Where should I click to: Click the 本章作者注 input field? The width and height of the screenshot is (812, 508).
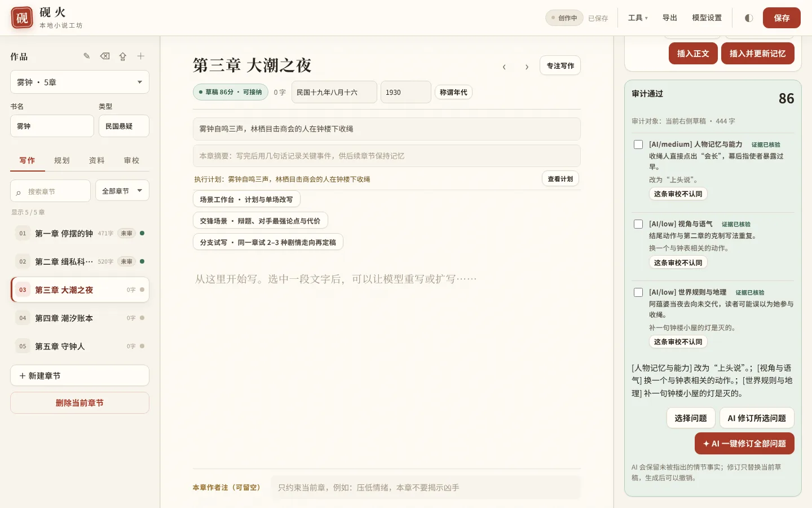426,488
